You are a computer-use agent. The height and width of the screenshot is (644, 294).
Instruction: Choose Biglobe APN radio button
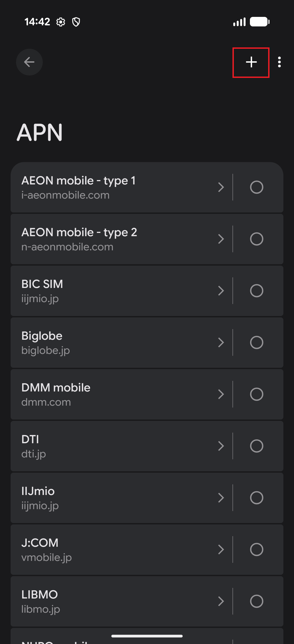(x=256, y=342)
